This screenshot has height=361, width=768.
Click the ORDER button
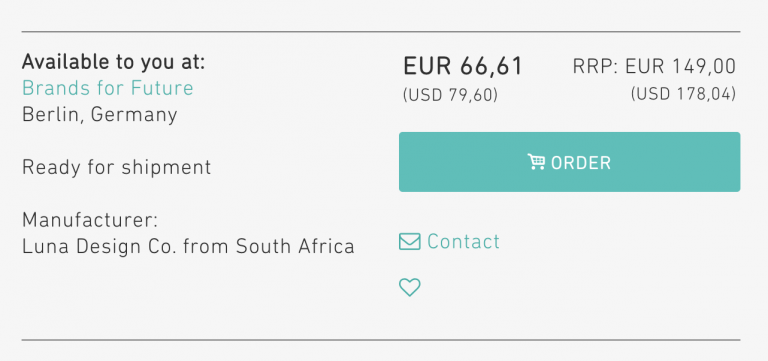click(x=569, y=162)
